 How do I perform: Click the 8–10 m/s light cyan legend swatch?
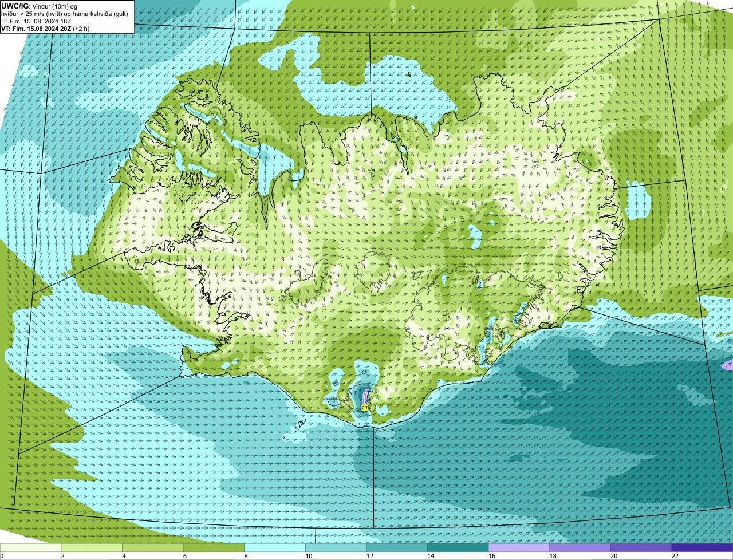[x=275, y=548]
